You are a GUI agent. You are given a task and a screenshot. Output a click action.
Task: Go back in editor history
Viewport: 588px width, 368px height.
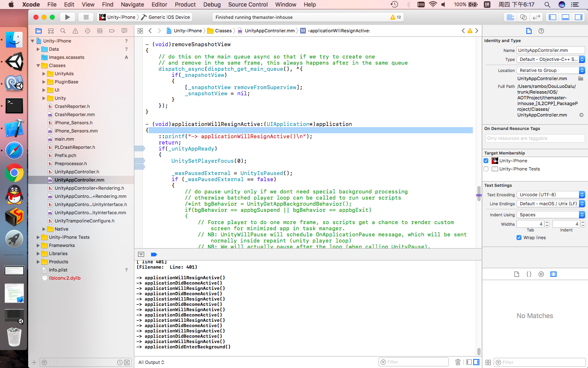coord(150,31)
